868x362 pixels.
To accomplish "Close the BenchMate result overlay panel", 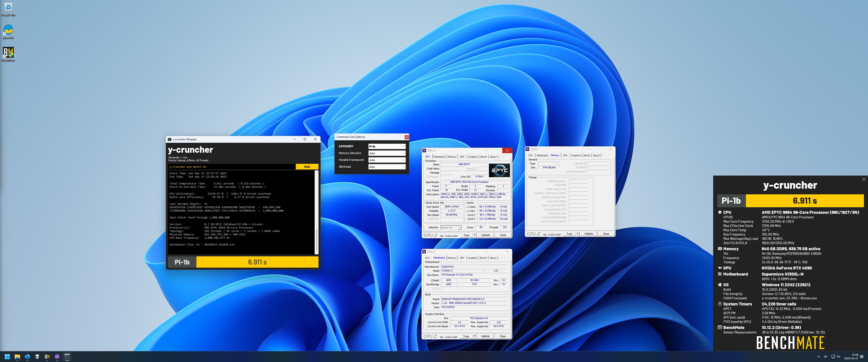I will coord(864,179).
